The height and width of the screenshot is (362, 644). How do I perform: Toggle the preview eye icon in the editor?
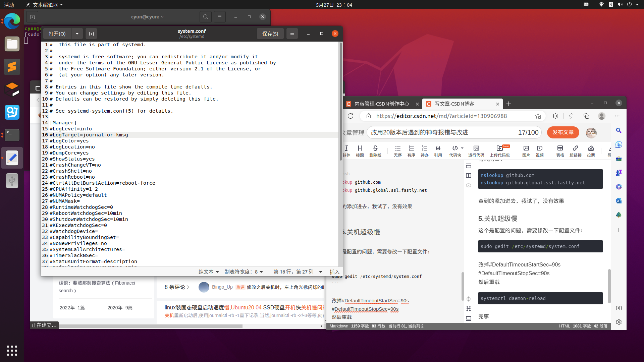(469, 185)
